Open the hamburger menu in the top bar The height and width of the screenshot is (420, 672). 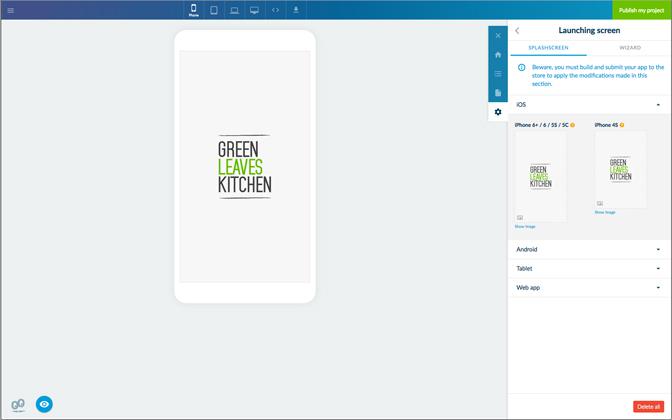(11, 10)
